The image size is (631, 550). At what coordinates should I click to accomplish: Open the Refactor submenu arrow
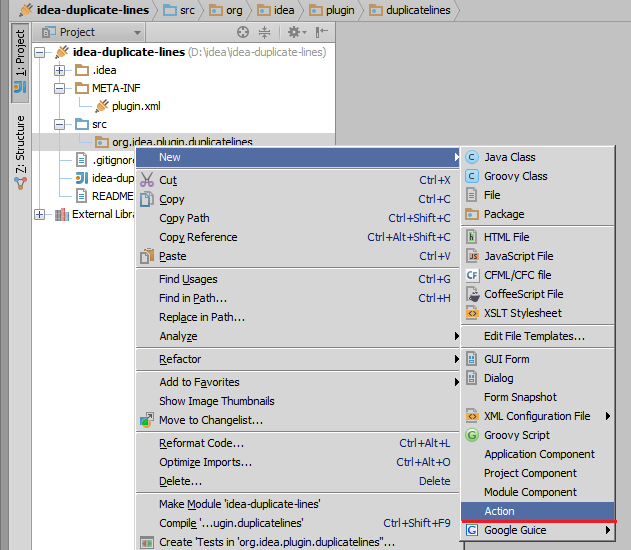pyautogui.click(x=456, y=358)
